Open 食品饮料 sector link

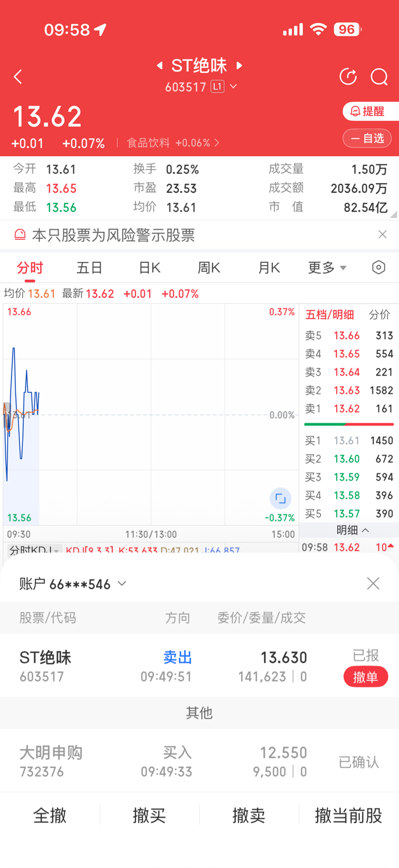[173, 142]
